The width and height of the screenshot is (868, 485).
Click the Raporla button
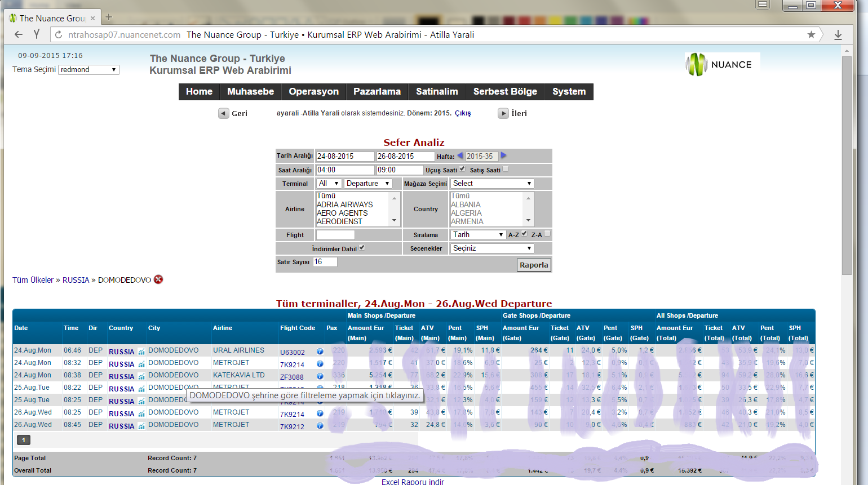click(534, 265)
